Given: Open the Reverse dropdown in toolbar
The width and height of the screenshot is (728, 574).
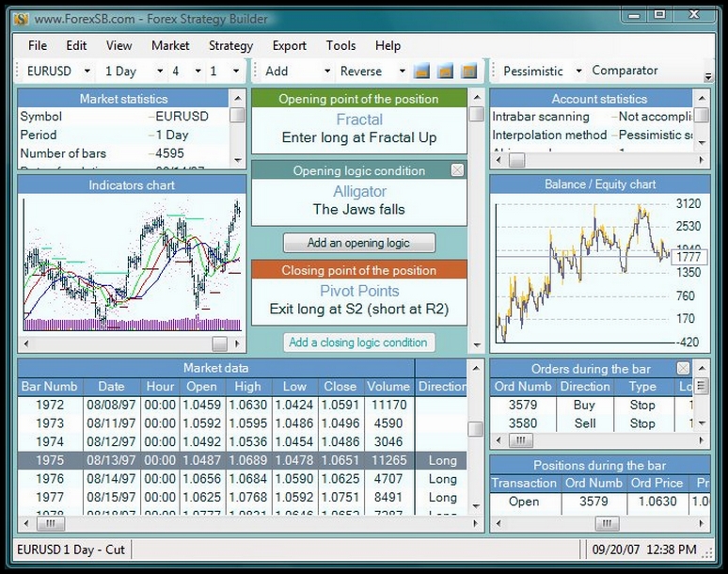Looking at the screenshot, I should pyautogui.click(x=402, y=72).
